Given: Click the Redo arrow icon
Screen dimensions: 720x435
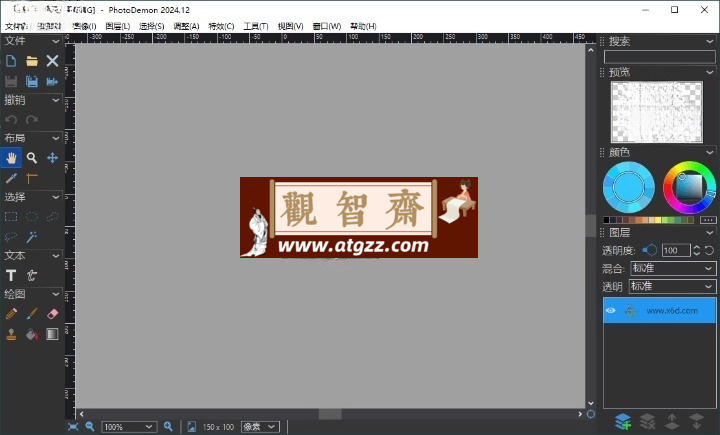Looking at the screenshot, I should (x=32, y=120).
